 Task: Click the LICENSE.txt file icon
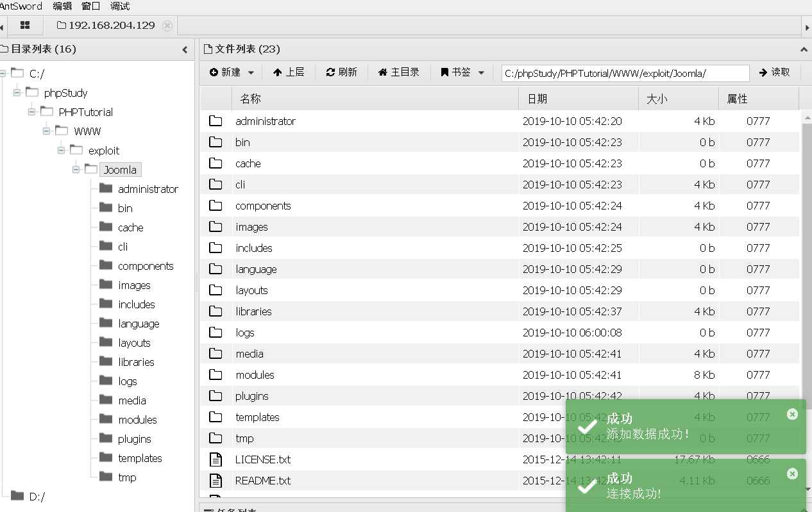(x=216, y=459)
